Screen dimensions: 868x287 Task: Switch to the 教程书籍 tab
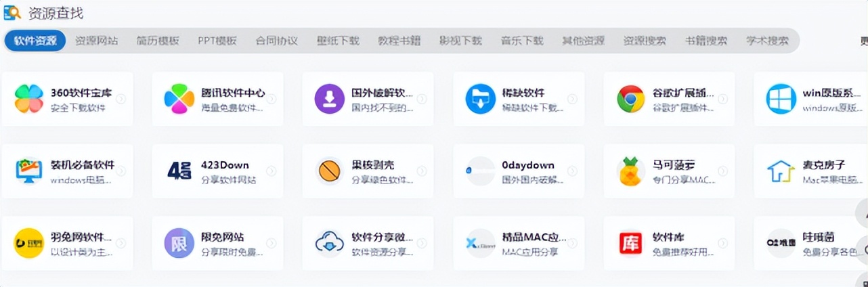pyautogui.click(x=399, y=41)
